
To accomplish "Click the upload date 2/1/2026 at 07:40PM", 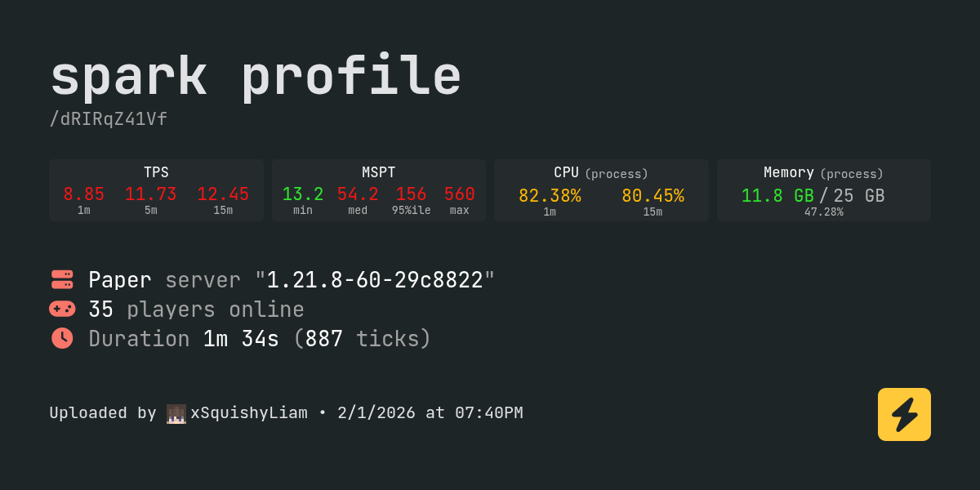I will (430, 413).
